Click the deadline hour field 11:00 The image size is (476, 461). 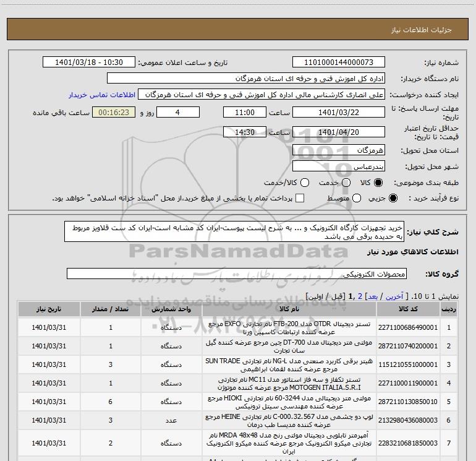click(245, 112)
